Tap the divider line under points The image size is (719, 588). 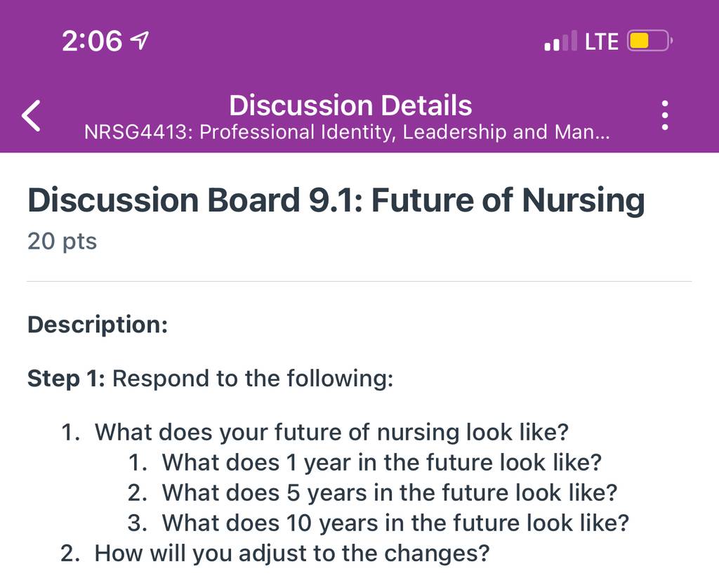[359, 282]
